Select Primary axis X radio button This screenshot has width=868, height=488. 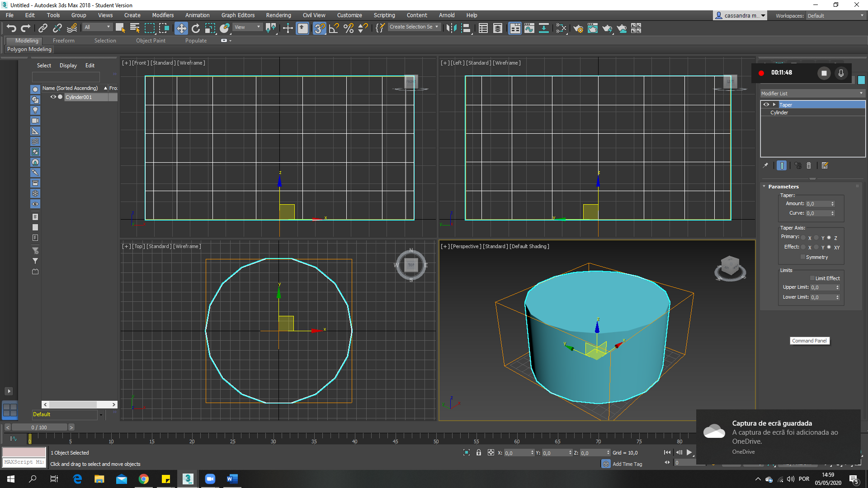tap(803, 238)
